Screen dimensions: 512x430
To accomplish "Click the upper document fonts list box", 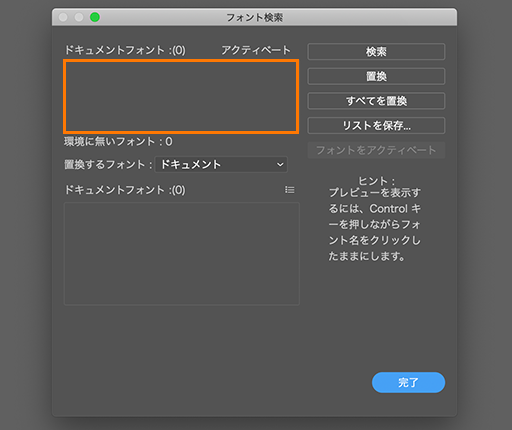I will pyautogui.click(x=181, y=97).
